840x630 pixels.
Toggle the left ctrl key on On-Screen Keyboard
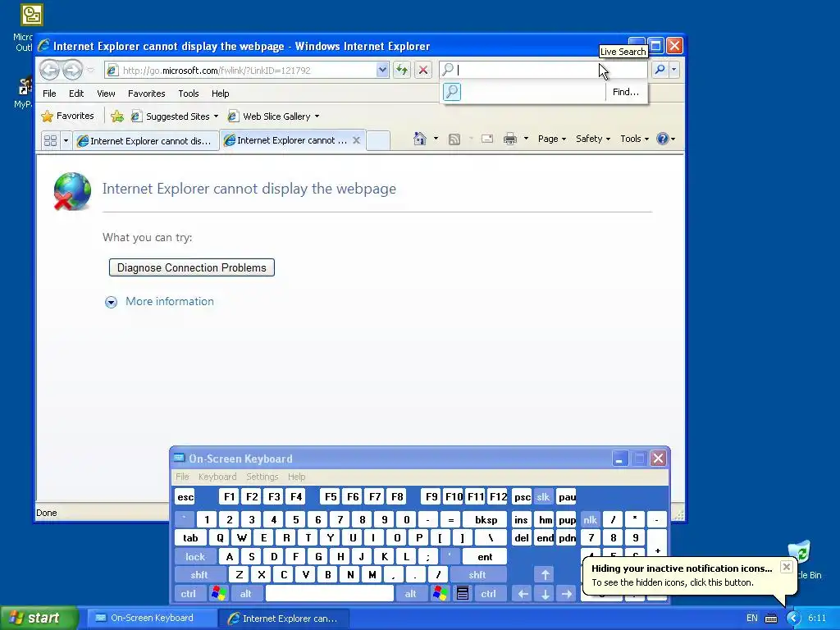pyautogui.click(x=189, y=594)
